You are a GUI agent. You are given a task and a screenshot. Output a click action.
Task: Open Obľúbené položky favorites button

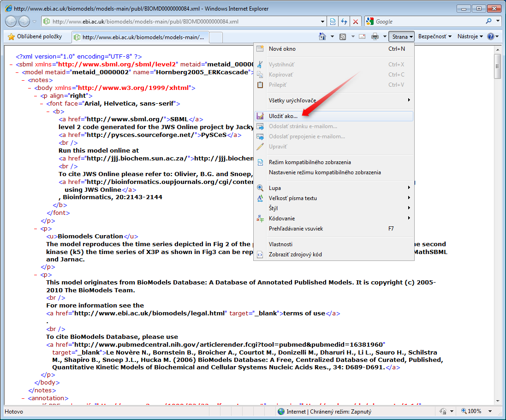pyautogui.click(x=35, y=36)
